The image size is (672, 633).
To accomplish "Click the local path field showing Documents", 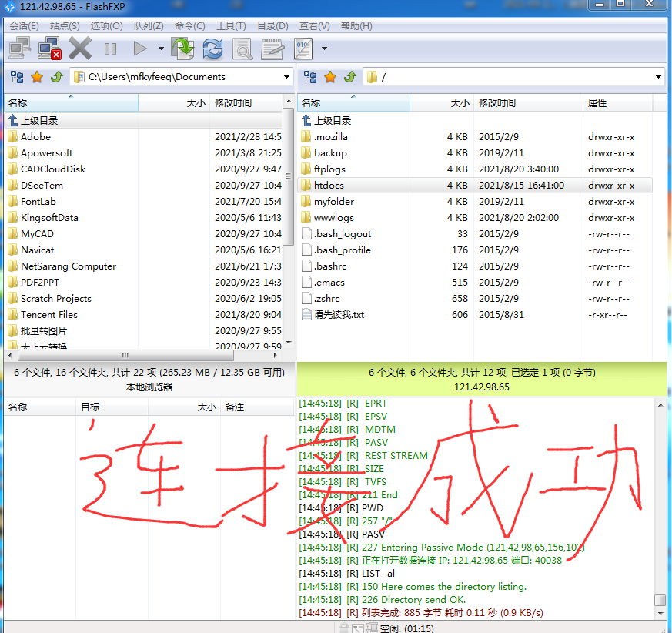I will (x=182, y=77).
